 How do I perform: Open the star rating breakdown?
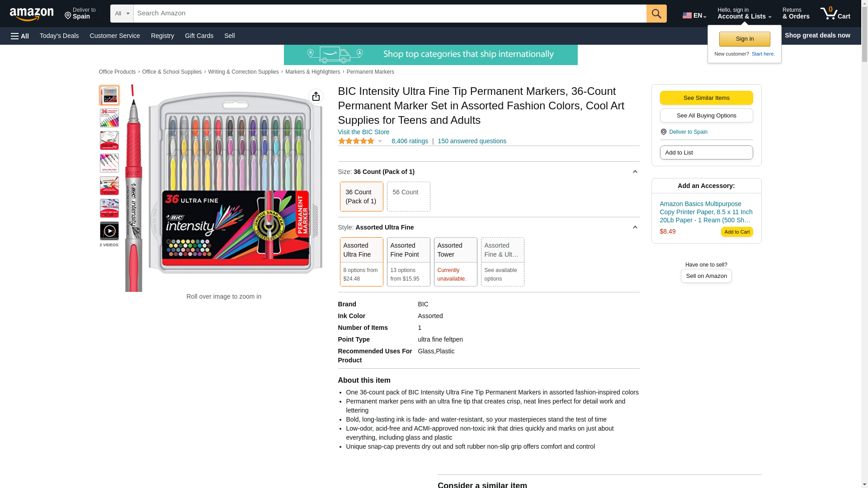click(x=360, y=141)
